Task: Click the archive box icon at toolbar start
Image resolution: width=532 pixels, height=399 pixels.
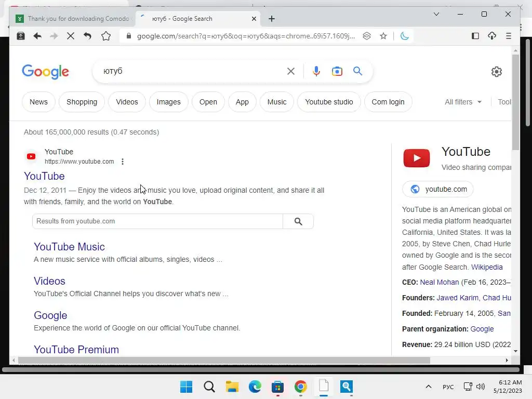Action: coord(21,36)
